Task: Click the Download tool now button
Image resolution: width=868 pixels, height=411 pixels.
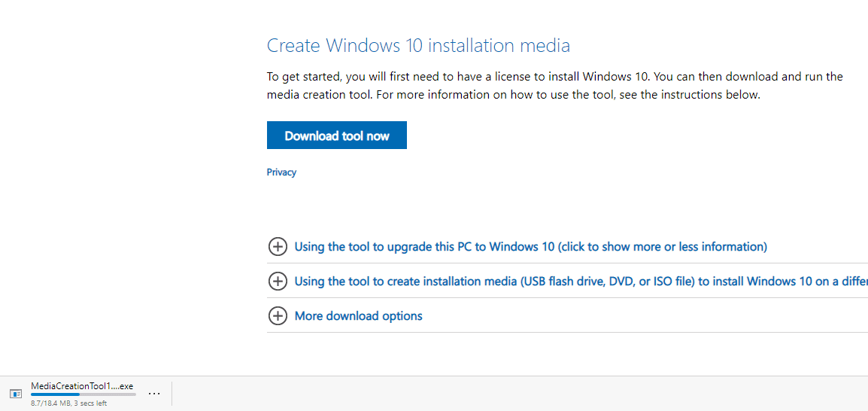Action: (x=336, y=135)
